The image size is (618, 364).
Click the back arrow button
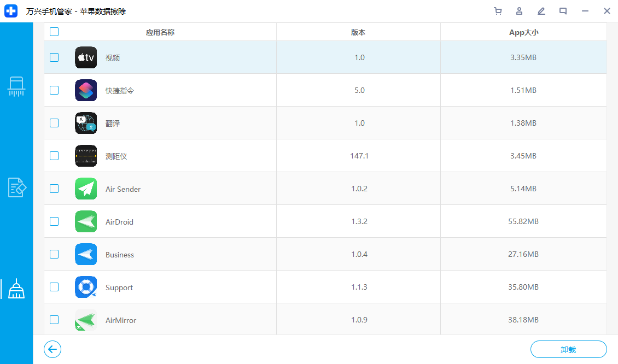click(x=53, y=349)
